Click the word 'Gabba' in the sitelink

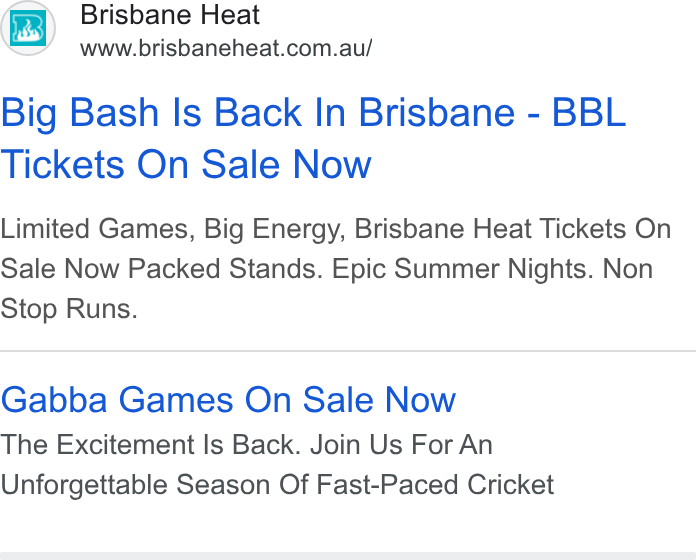click(54, 400)
